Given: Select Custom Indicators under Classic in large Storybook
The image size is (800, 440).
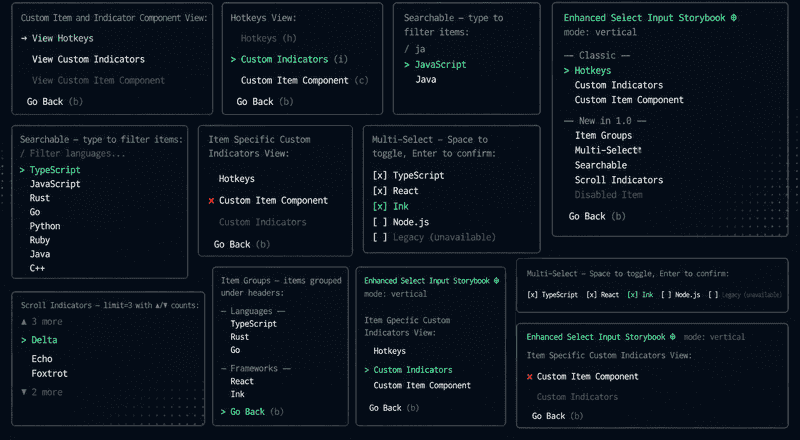Looking at the screenshot, I should pos(618,85).
